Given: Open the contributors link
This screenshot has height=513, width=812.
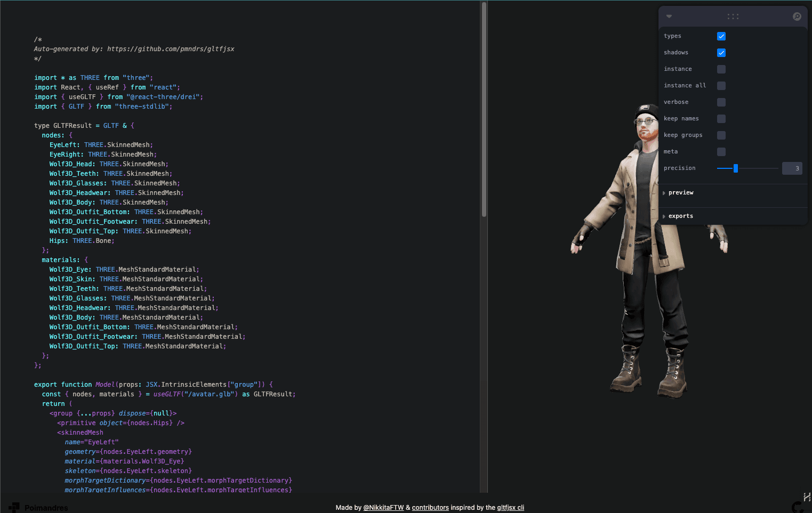Looking at the screenshot, I should tap(430, 507).
